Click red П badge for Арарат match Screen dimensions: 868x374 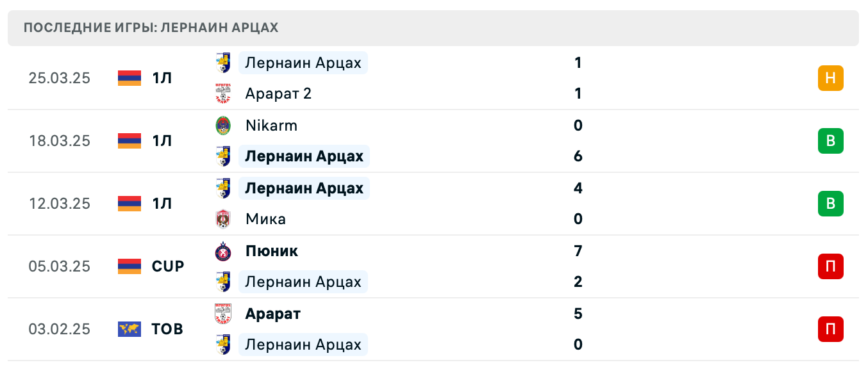tap(830, 329)
